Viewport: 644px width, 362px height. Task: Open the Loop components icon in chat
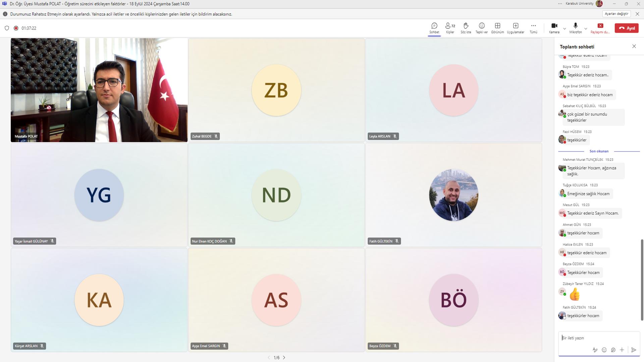pos(613,350)
